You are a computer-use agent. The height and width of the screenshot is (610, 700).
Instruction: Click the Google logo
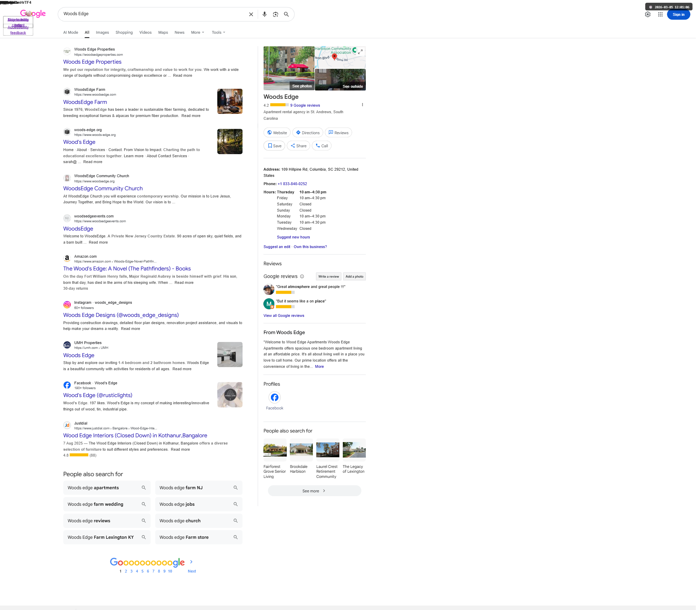(33, 13)
